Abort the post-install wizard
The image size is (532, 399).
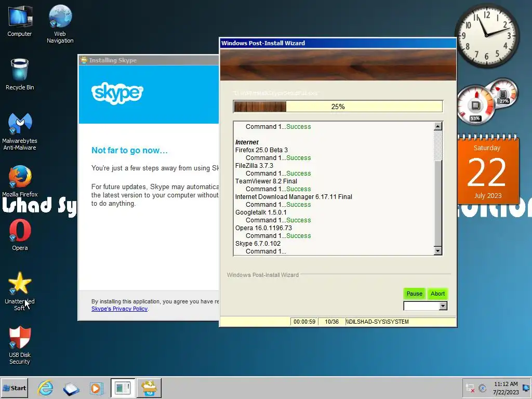437,294
